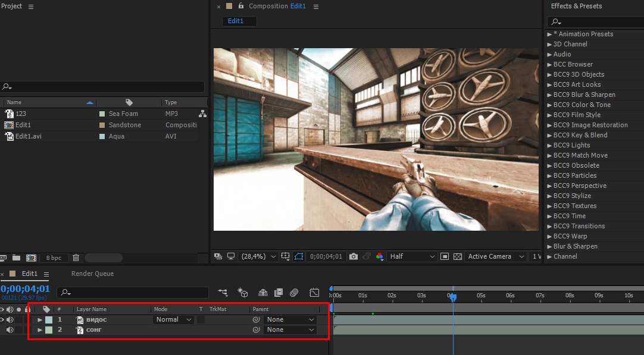Viewport: 644px width, 355px height.
Task: Select the Composition Edit1 viewer tab
Action: click(277, 6)
